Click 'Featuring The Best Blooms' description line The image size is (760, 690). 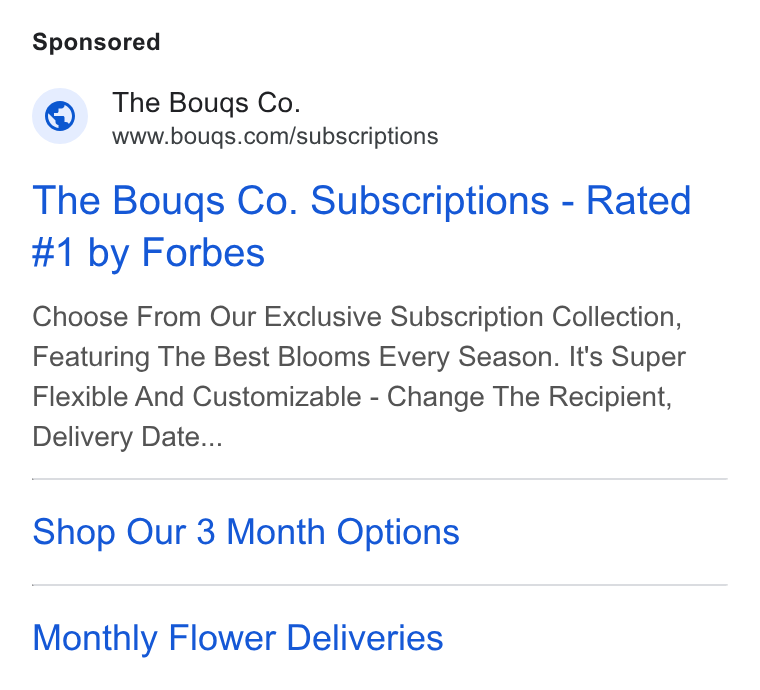(x=359, y=357)
